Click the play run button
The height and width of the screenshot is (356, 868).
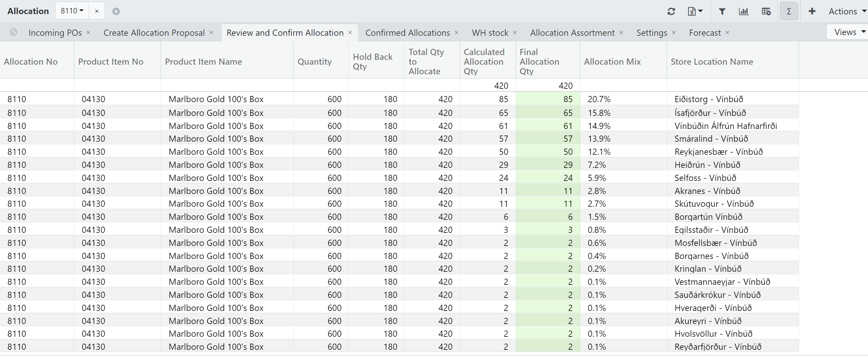pos(116,11)
